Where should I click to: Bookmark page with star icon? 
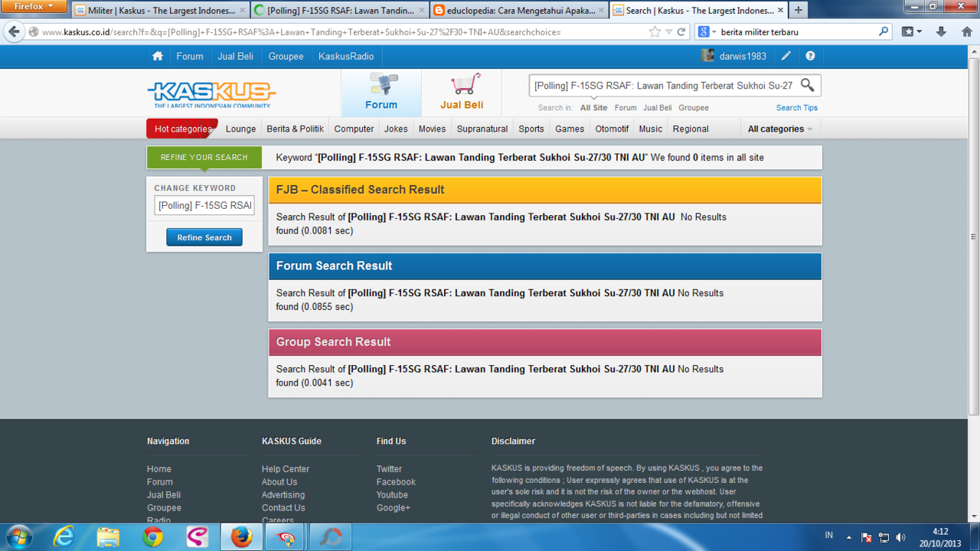655,32
